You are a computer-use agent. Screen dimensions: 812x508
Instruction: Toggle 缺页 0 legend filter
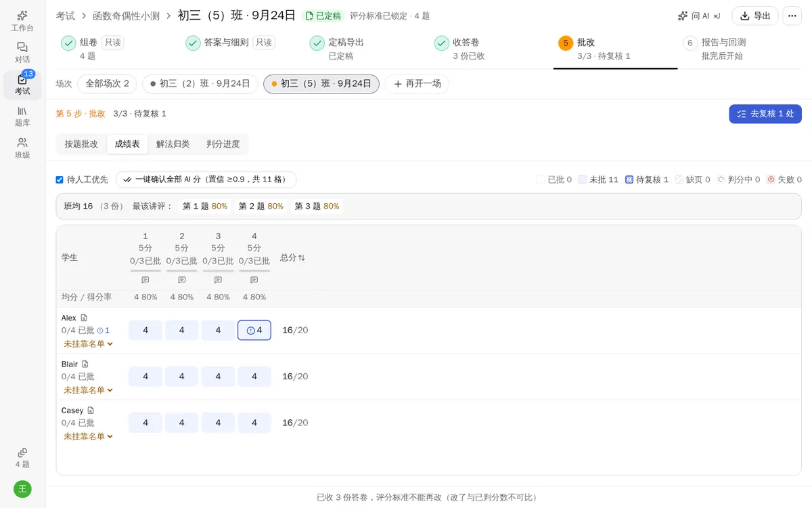[692, 179]
